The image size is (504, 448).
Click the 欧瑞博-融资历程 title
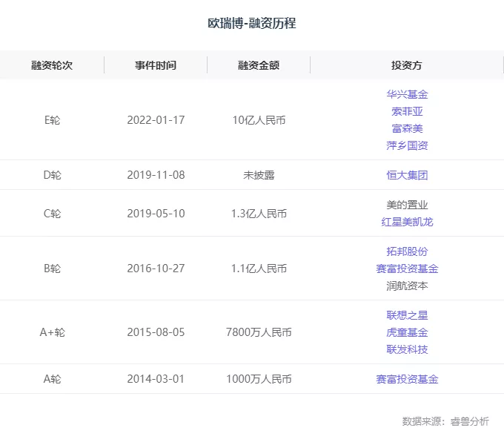[x=252, y=23]
